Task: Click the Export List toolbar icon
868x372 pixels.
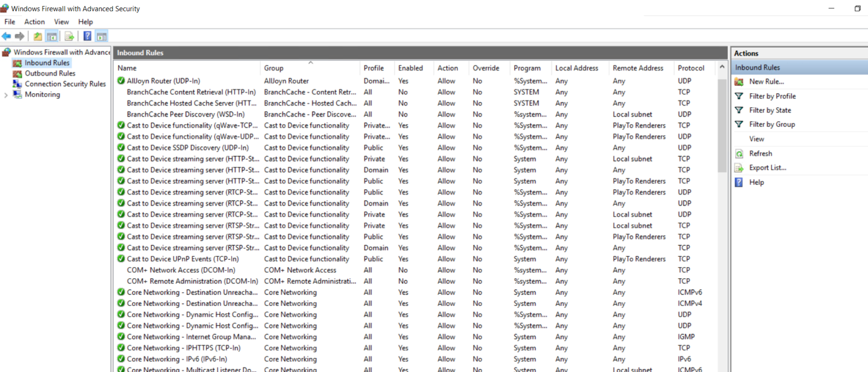Action: point(68,36)
